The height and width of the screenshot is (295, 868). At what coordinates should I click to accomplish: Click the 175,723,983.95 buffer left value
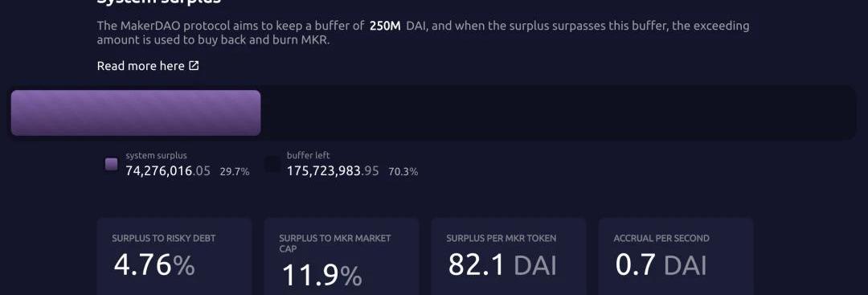[x=333, y=171]
